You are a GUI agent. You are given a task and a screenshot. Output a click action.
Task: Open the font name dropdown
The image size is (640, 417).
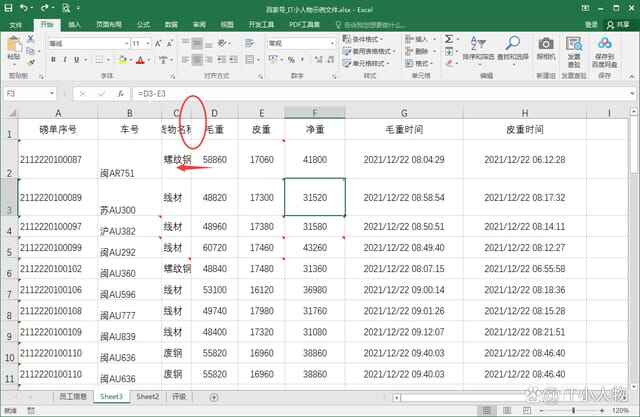click(x=126, y=43)
